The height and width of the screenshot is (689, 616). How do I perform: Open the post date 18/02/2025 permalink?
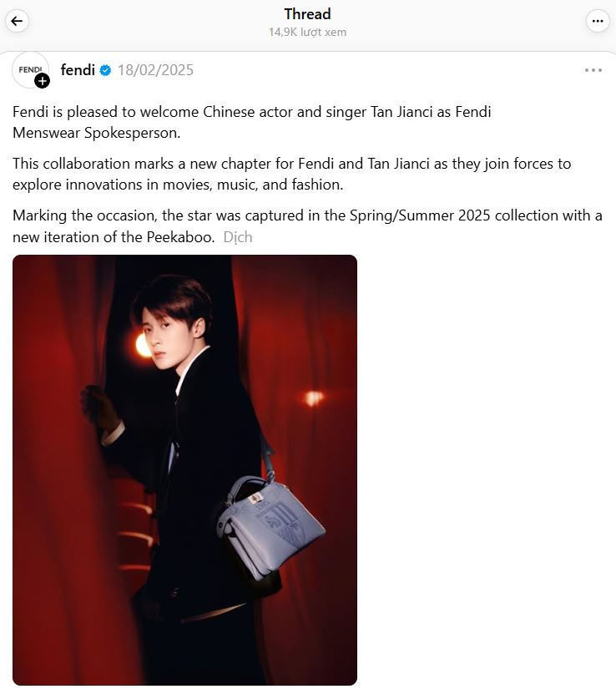tap(155, 70)
